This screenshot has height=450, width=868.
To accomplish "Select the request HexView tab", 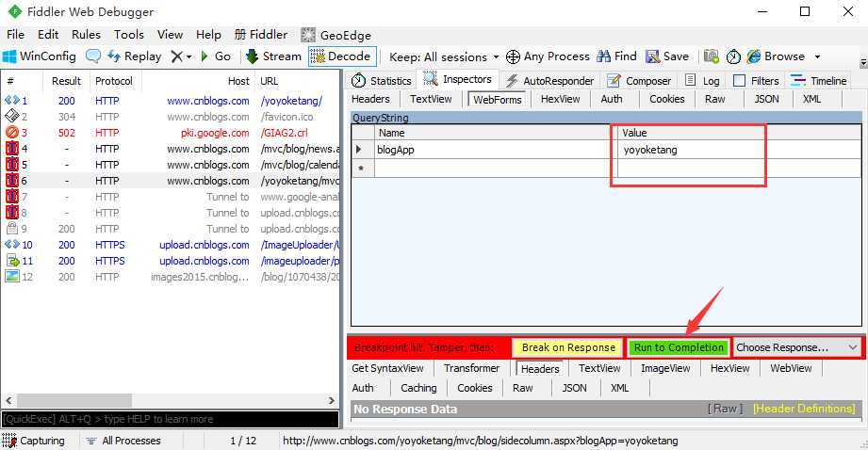I will coord(560,99).
